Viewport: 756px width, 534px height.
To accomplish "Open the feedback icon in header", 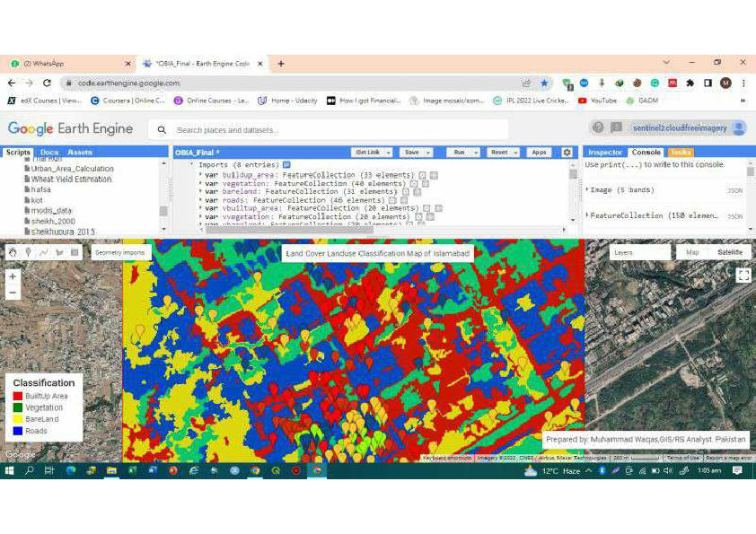I will pyautogui.click(x=616, y=127).
